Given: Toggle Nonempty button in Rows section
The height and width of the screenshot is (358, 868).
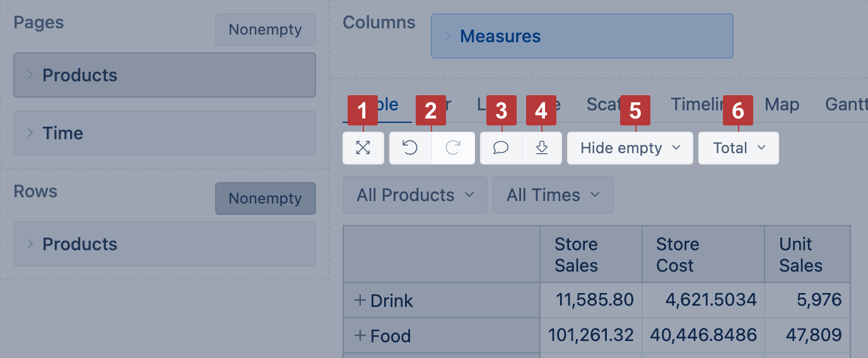Looking at the screenshot, I should pyautogui.click(x=265, y=199).
